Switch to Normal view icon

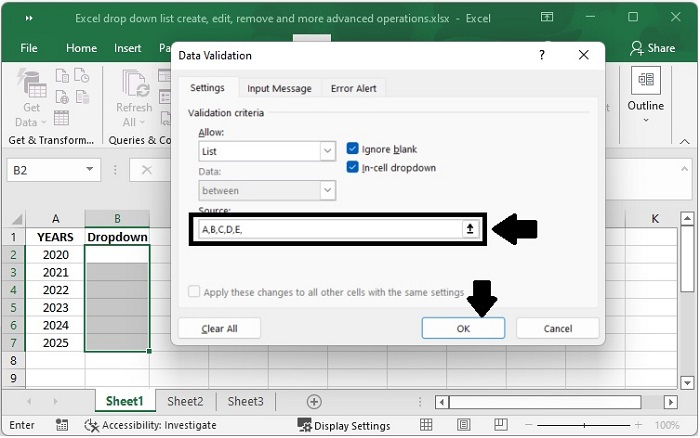pyautogui.click(x=426, y=425)
